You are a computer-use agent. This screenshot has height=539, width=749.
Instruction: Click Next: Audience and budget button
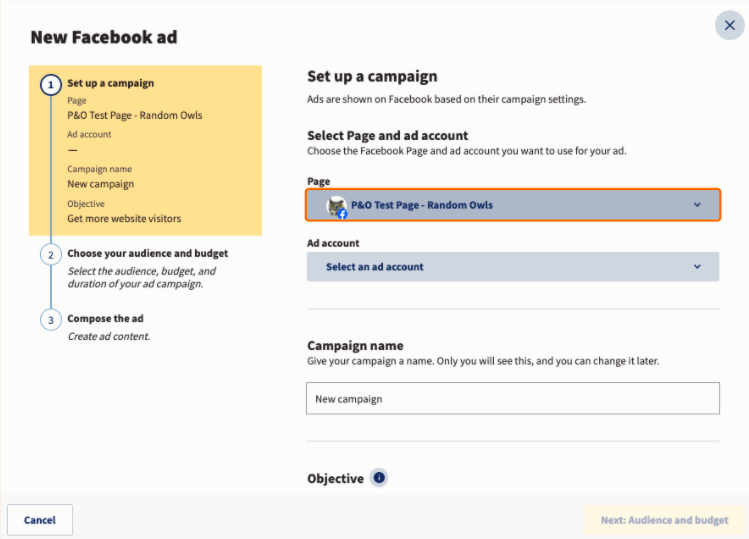click(664, 520)
